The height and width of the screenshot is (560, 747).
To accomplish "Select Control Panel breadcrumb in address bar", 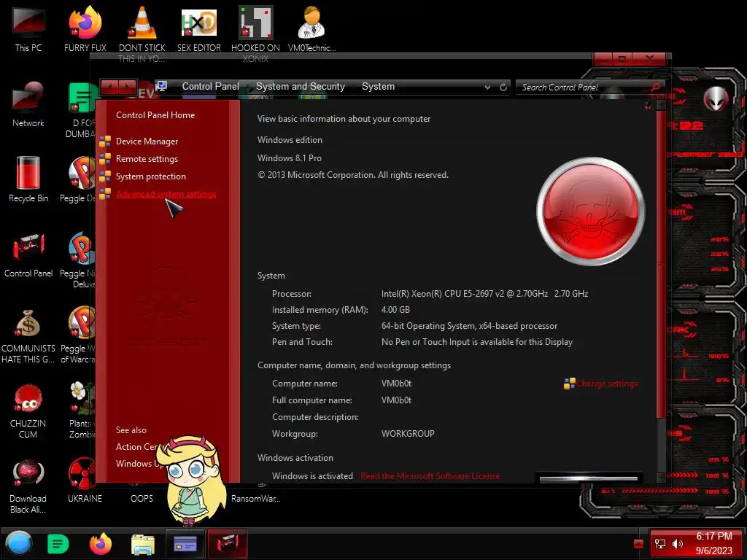I will (210, 86).
